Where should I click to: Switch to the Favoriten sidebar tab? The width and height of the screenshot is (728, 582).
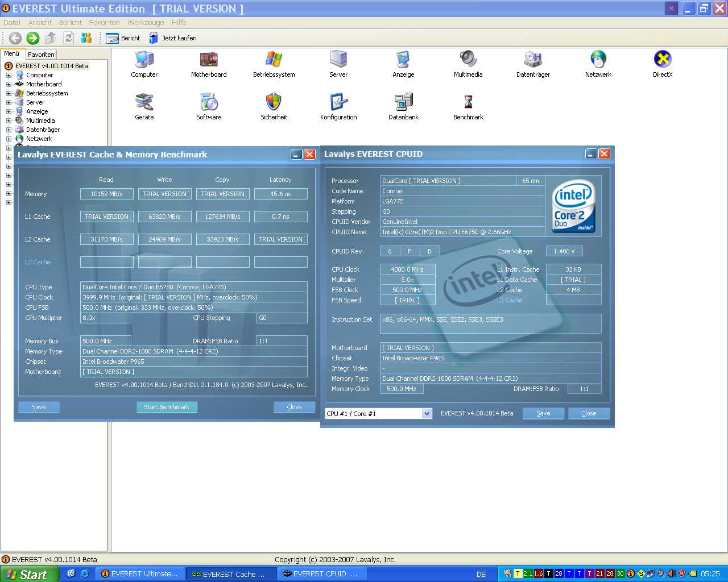pyautogui.click(x=41, y=55)
